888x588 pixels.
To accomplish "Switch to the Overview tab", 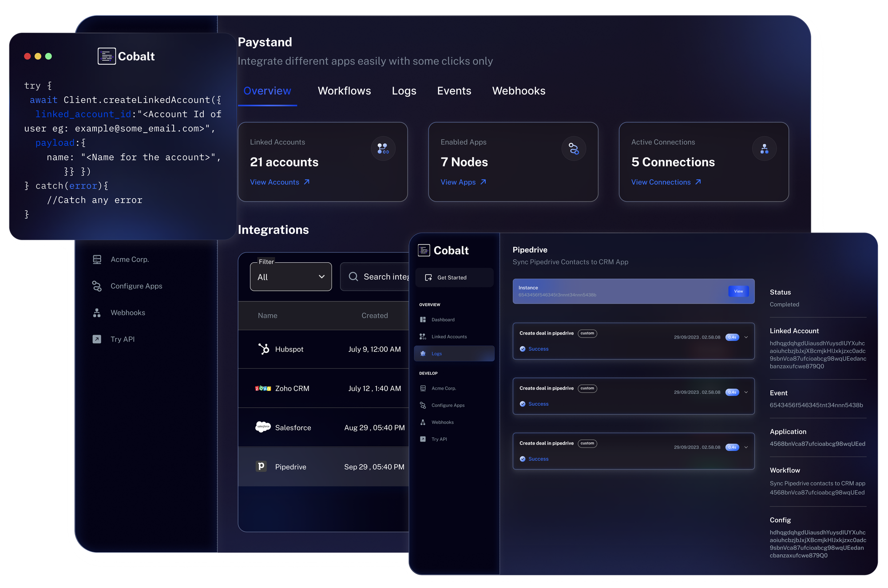I will coord(267,91).
